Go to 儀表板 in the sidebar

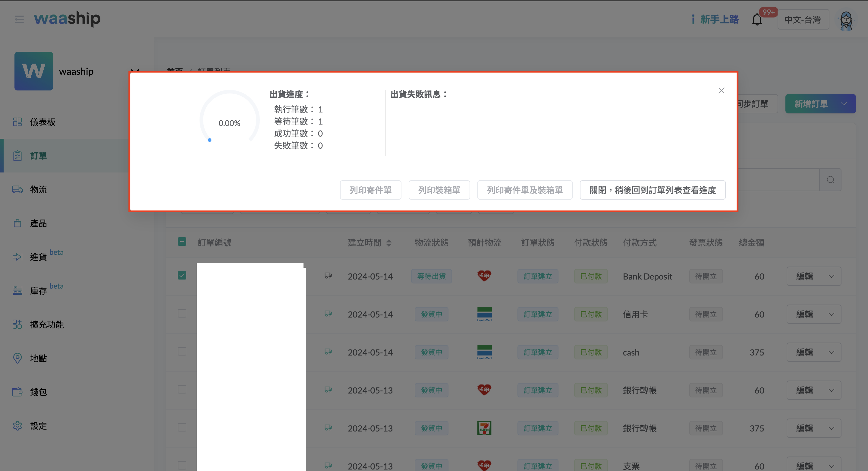tap(42, 122)
